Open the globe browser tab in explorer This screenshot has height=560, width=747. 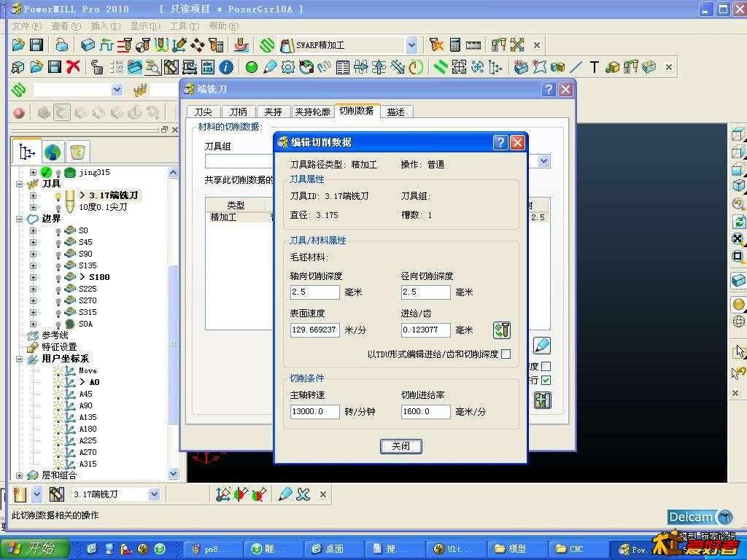point(53,152)
